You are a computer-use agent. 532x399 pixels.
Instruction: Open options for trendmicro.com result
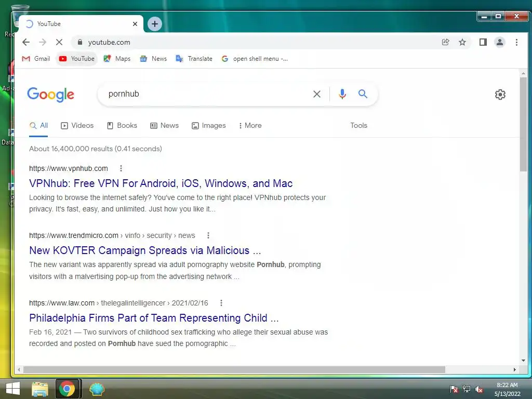(208, 235)
